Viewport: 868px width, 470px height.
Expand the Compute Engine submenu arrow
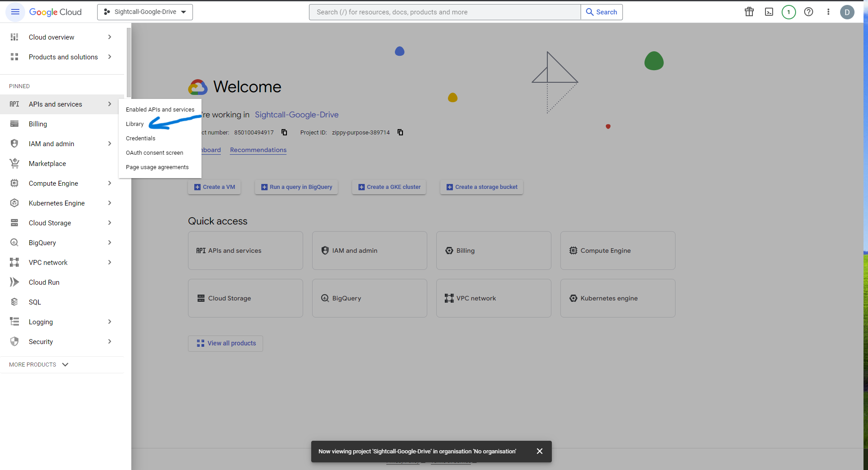[109, 184]
